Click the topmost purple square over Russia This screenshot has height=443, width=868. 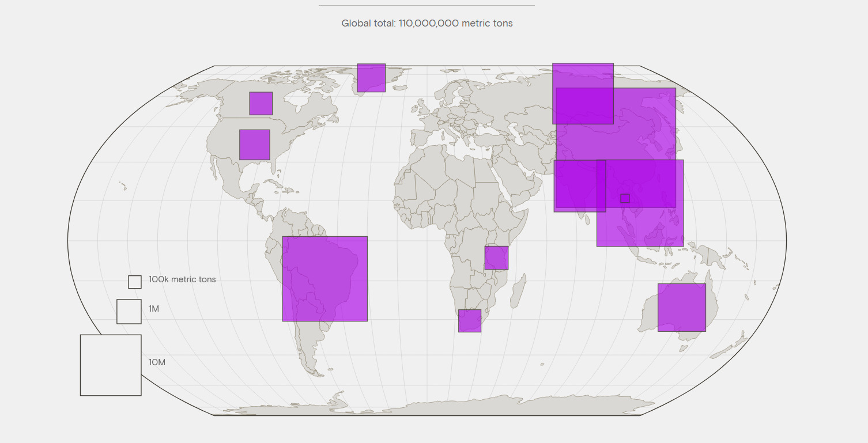(582, 75)
